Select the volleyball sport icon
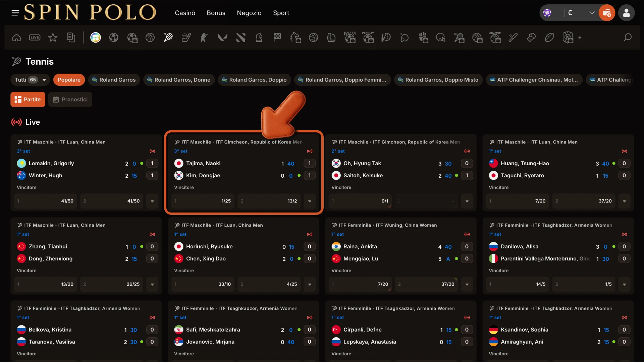The image size is (644, 362). (313, 38)
